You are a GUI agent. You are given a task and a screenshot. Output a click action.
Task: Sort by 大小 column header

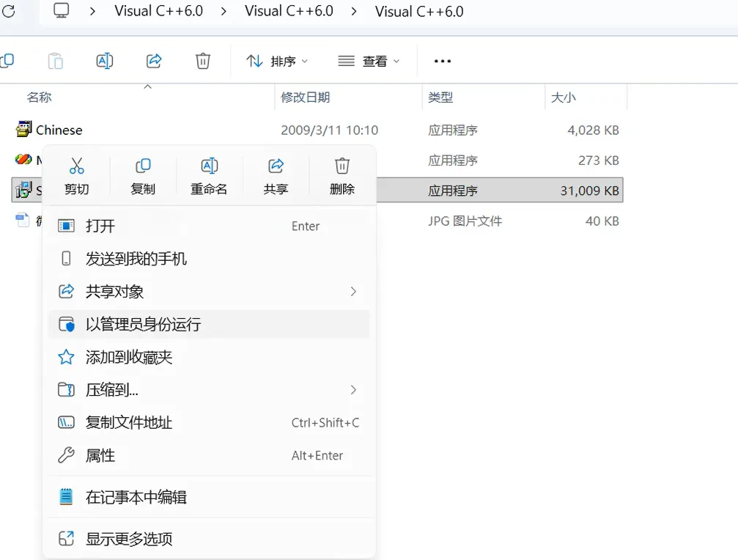[564, 97]
